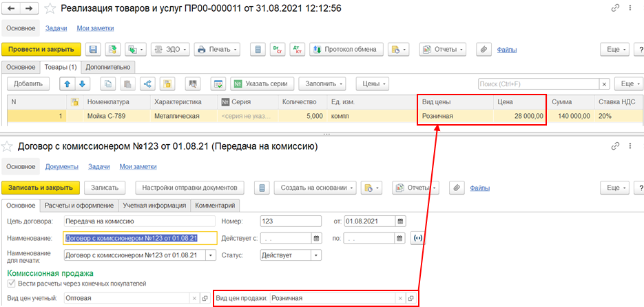The height and width of the screenshot is (307, 644).
Task: Save the sales document with diskette icon
Action: [x=93, y=50]
